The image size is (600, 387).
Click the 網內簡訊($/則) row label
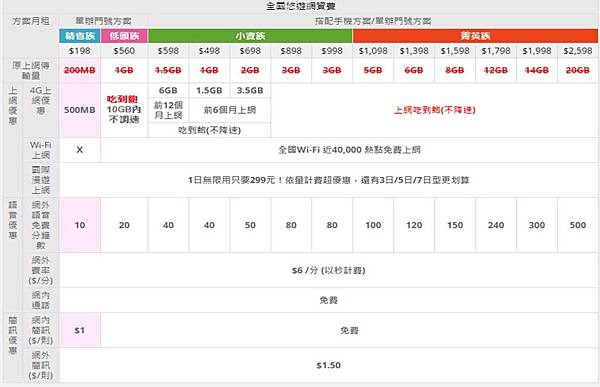[41, 330]
